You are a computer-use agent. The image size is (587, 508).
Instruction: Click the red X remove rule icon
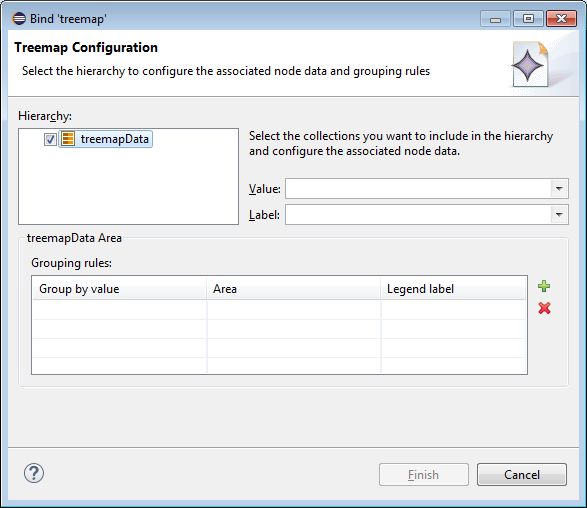click(x=544, y=308)
